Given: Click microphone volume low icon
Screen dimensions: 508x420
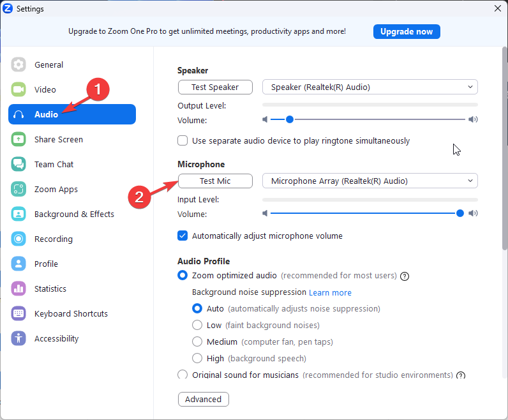Looking at the screenshot, I should point(265,213).
